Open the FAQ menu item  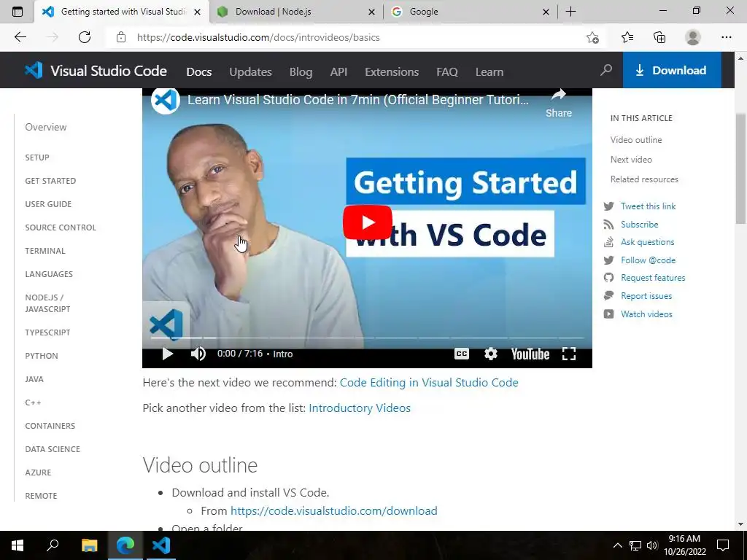pos(447,72)
